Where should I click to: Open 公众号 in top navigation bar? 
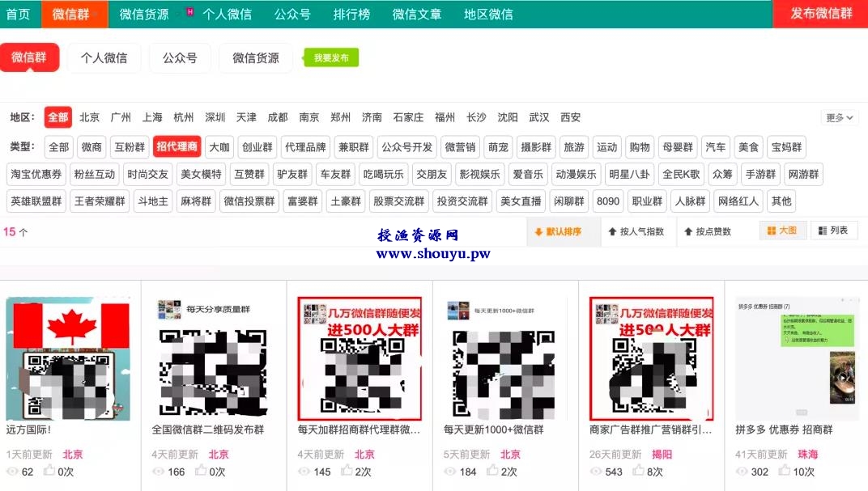[293, 14]
